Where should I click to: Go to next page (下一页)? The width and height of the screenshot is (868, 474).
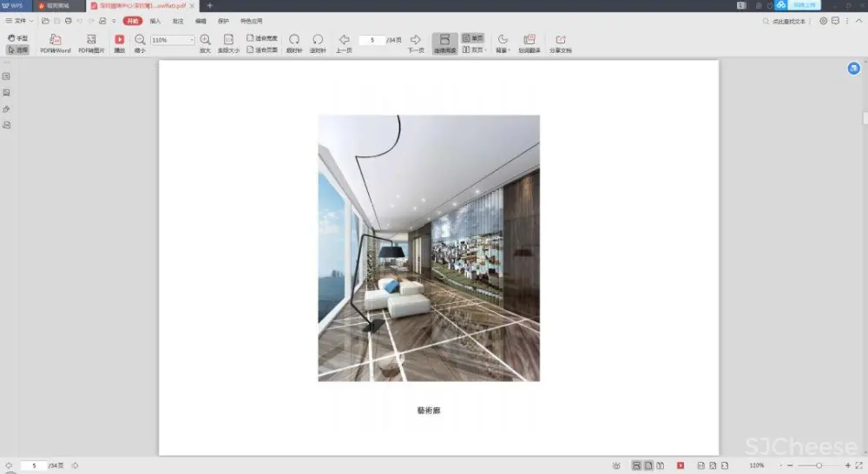coord(416,43)
